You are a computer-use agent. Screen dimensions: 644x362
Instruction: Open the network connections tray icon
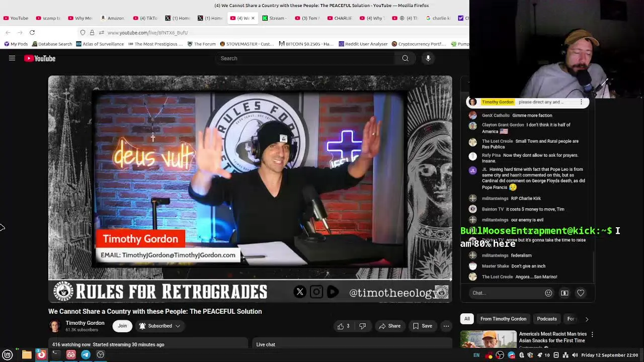(x=565, y=355)
